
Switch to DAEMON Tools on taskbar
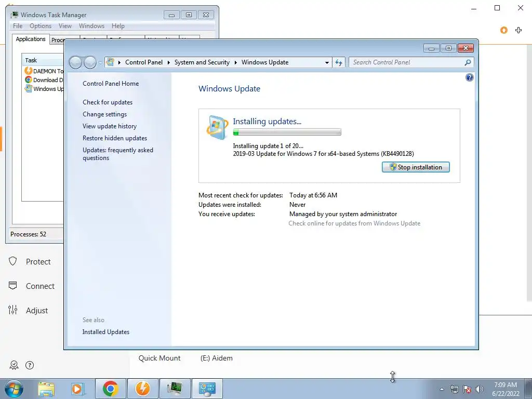142,389
